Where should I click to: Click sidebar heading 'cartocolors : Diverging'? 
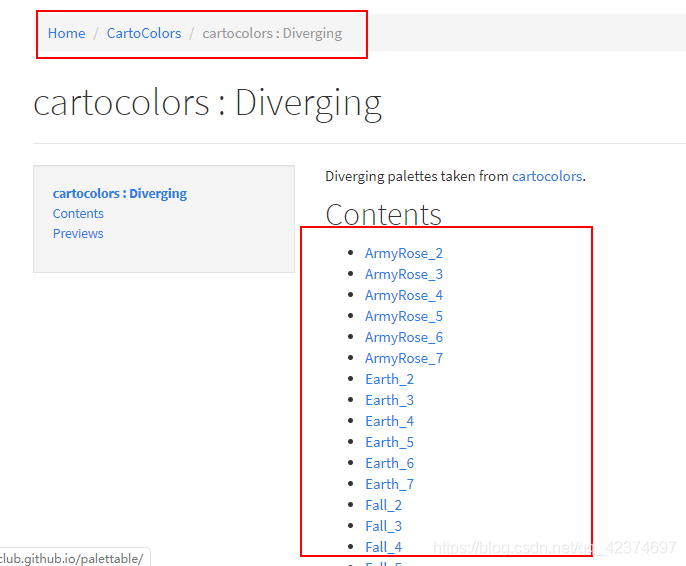(120, 193)
